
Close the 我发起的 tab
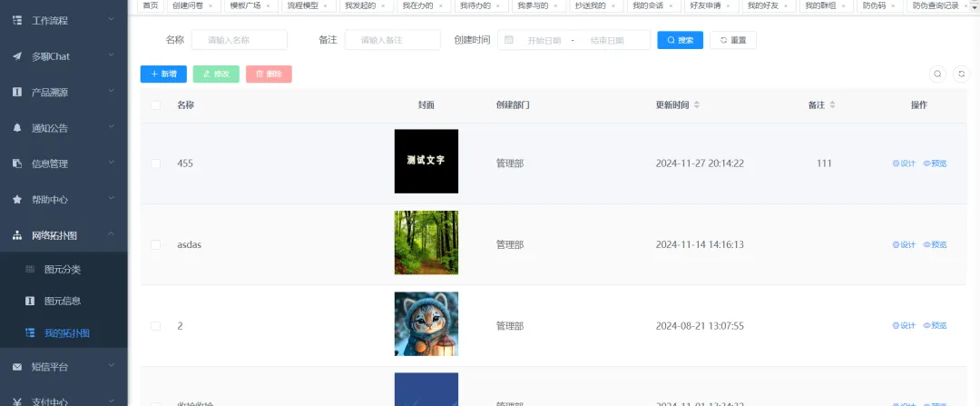click(x=383, y=5)
